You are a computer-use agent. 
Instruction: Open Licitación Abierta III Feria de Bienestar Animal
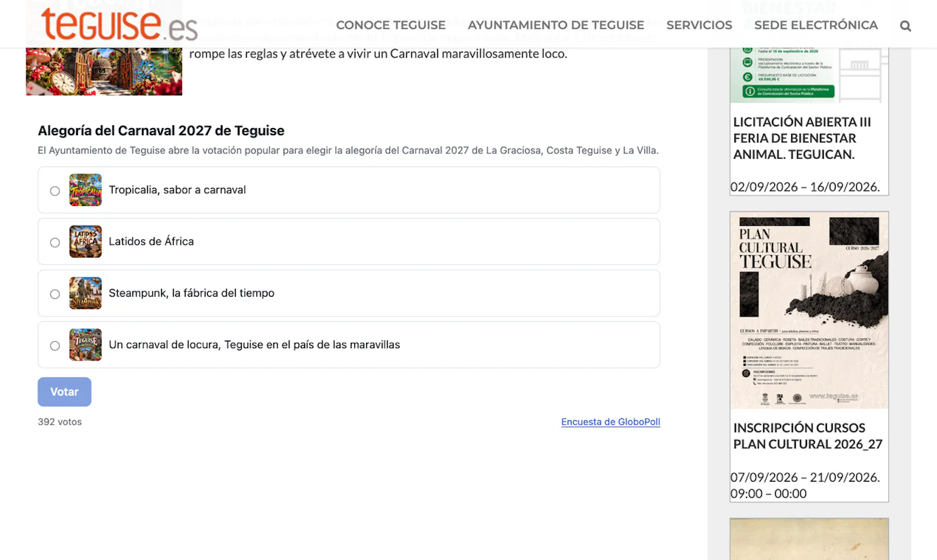[802, 138]
